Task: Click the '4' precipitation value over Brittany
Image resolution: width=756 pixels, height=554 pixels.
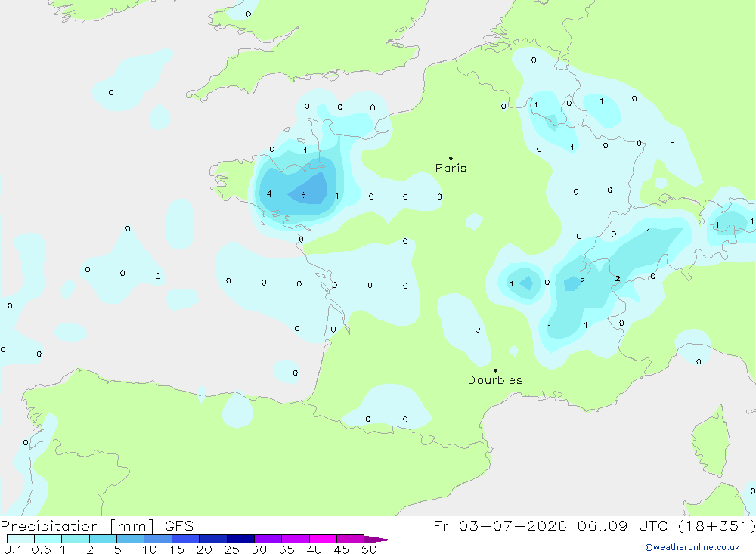Action: pyautogui.click(x=269, y=193)
